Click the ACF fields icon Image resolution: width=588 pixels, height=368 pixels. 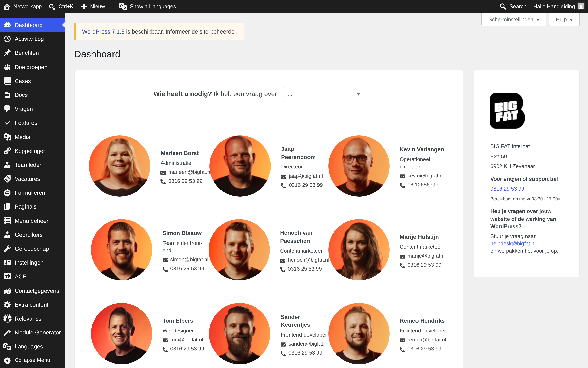pos(7,276)
